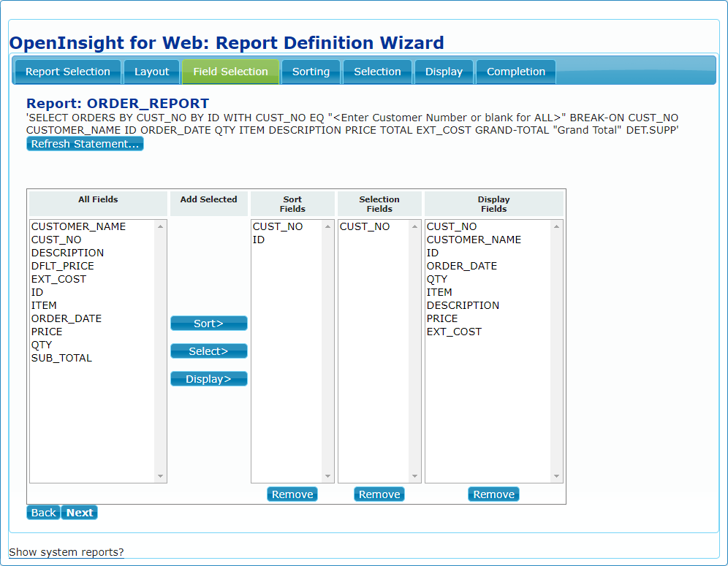728x566 pixels.
Task: Select ORDER_DATE in All Fields list
Action: (92, 318)
